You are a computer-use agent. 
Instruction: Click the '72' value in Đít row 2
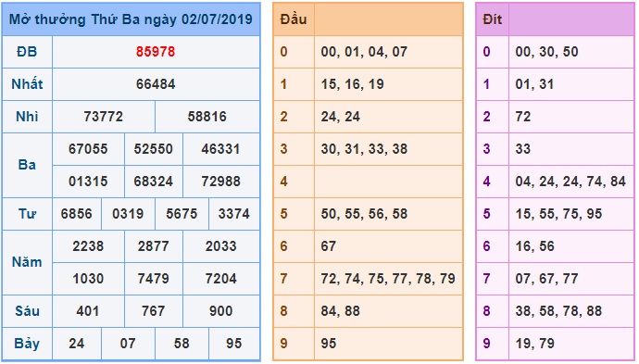point(523,117)
